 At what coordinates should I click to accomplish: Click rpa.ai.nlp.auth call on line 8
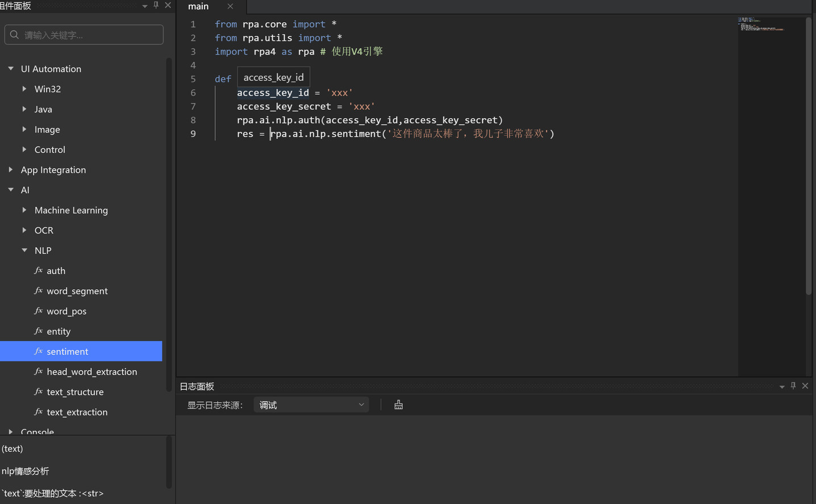(x=370, y=120)
